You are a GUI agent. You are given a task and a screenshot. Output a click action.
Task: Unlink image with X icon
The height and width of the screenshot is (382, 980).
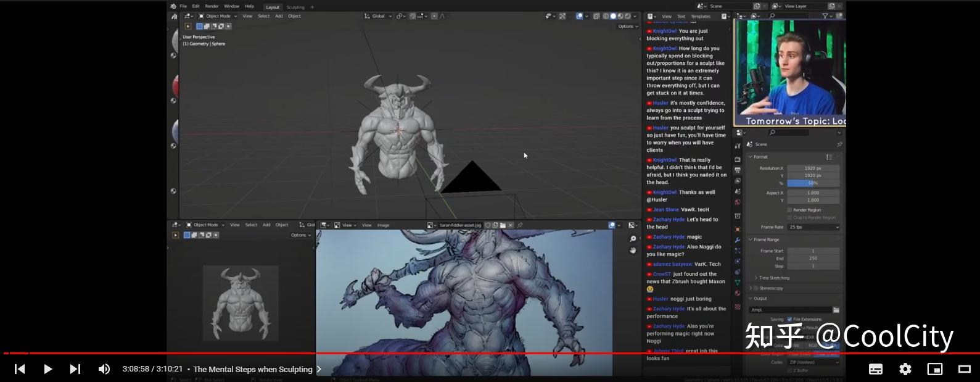(x=511, y=225)
